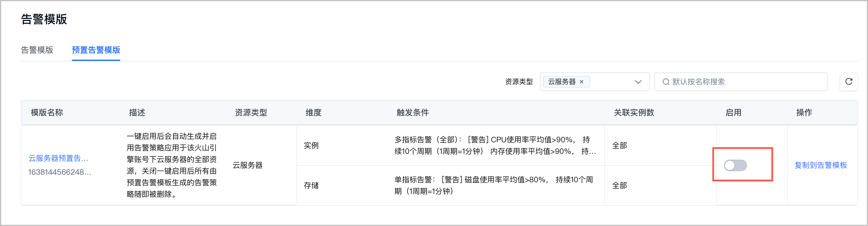Select the 实例 dimension cell
Screen dimensions: 868x226
pyautogui.click(x=311, y=145)
